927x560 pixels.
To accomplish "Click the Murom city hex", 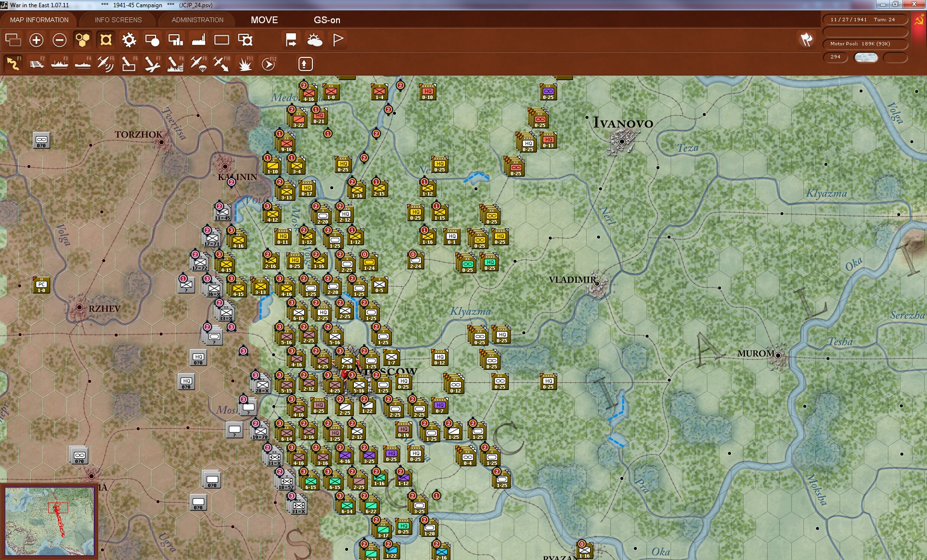I will [x=778, y=356].
